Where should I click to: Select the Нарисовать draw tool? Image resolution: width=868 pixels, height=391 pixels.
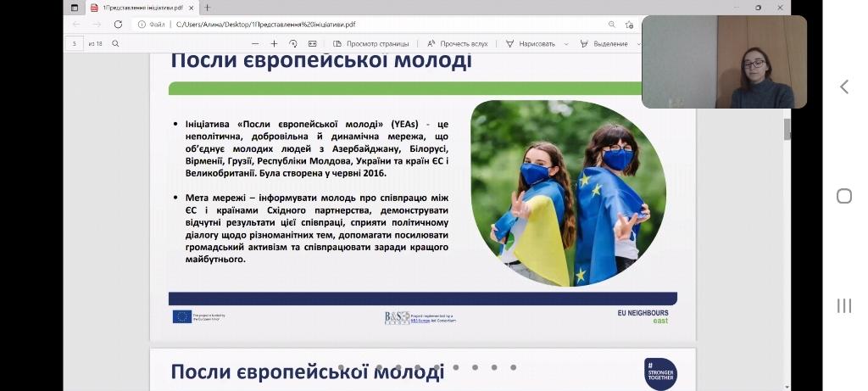pyautogui.click(x=531, y=43)
